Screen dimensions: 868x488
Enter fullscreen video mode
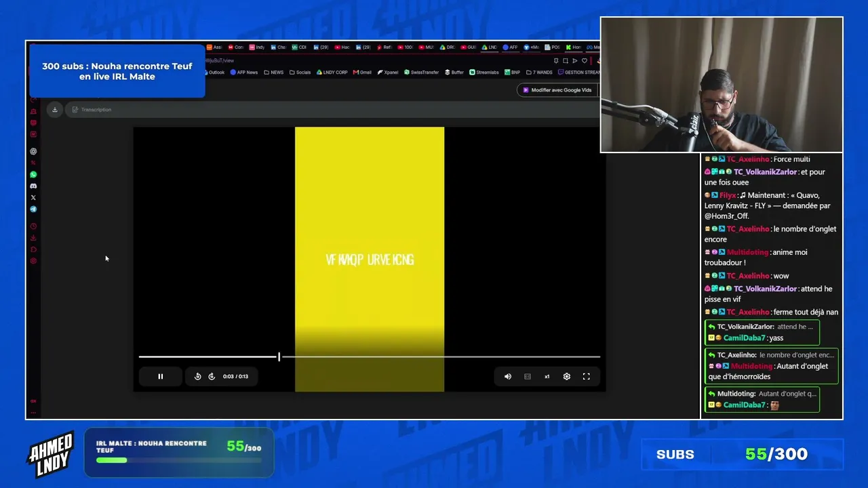tap(587, 376)
